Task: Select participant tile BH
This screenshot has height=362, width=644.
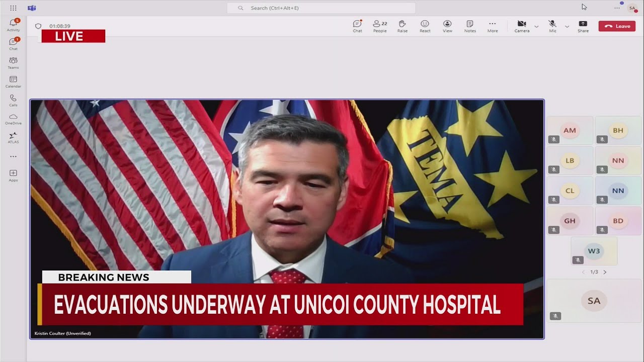Action: (x=618, y=130)
